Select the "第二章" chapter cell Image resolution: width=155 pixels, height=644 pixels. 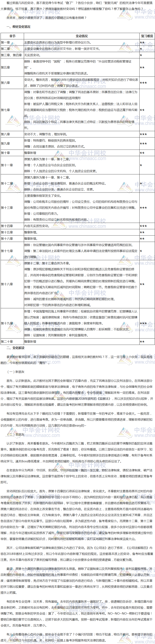12,49
